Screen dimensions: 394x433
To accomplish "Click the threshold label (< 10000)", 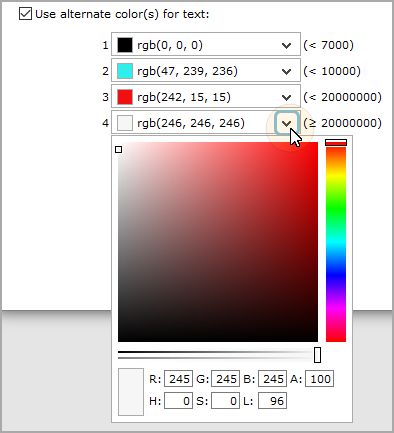I will click(x=332, y=71).
